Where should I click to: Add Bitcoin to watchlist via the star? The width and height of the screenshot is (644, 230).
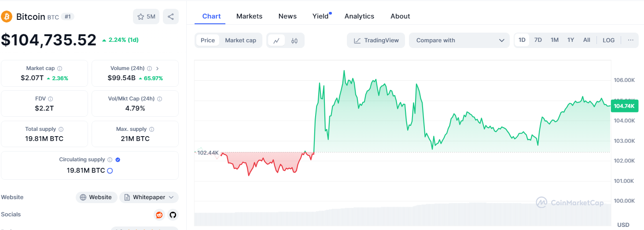pos(146,17)
